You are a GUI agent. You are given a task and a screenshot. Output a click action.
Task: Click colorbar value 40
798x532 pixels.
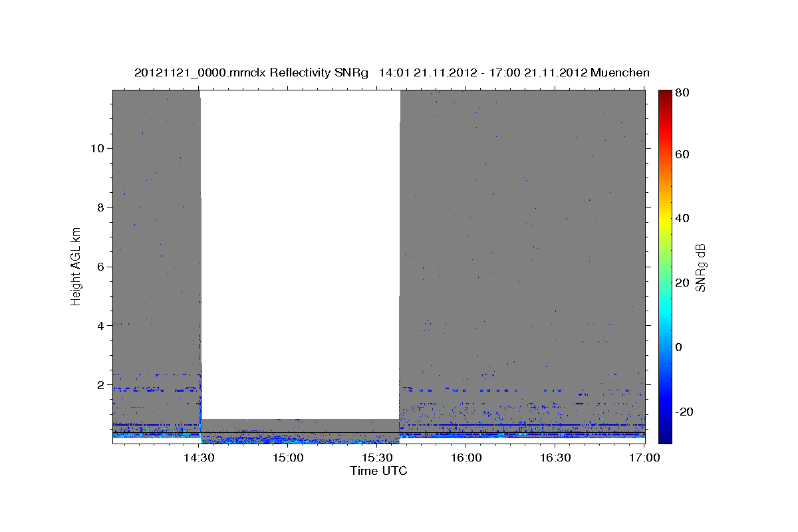point(682,218)
